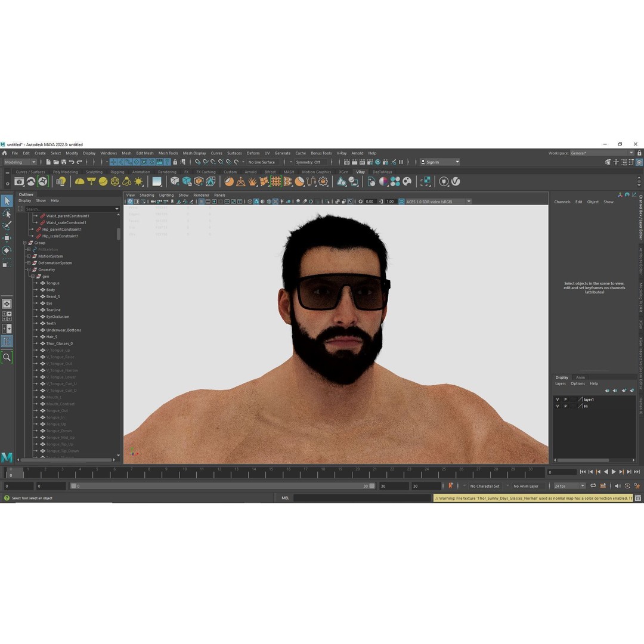
Task: Open the Mesh Tools menu
Action: [168, 153]
